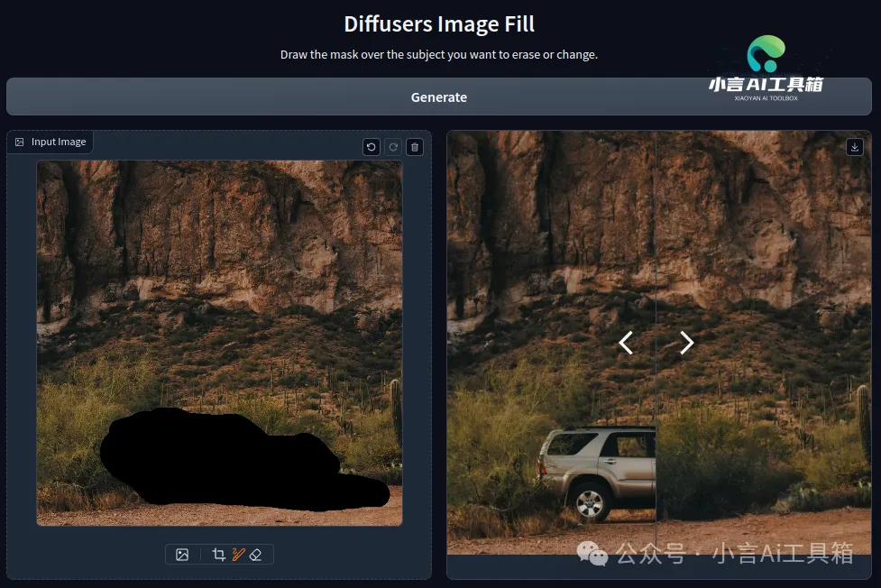Click the mask instruction subtitle text

pyautogui.click(x=439, y=54)
